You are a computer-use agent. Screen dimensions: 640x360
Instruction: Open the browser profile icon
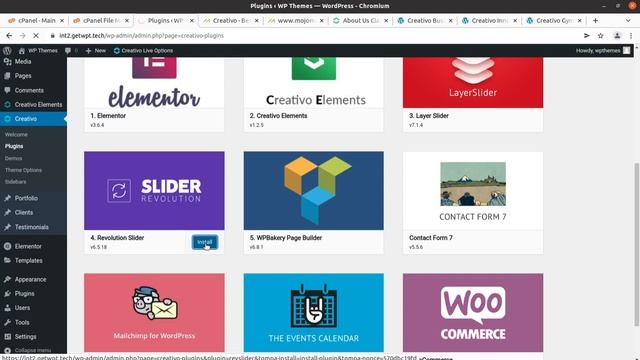pyautogui.click(x=617, y=36)
